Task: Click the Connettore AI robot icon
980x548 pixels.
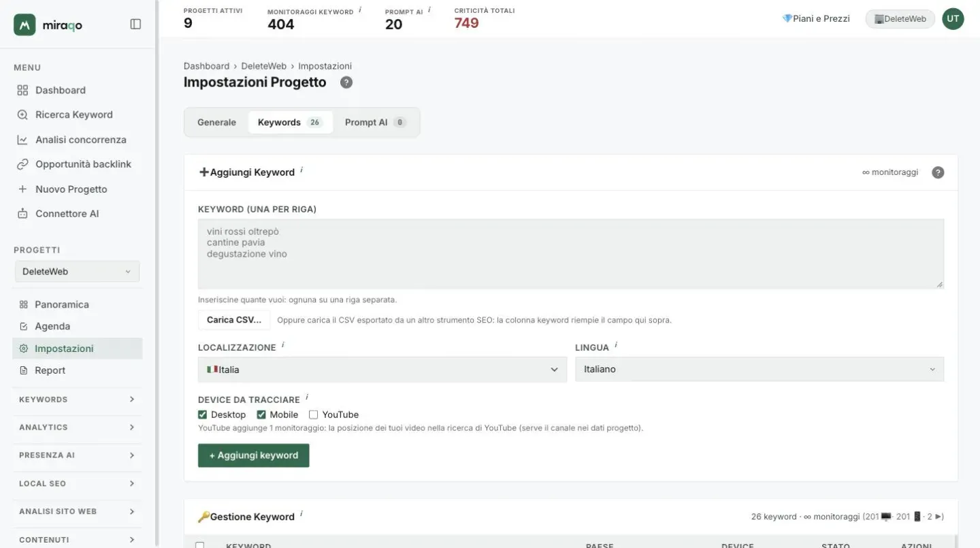Action: pos(22,214)
